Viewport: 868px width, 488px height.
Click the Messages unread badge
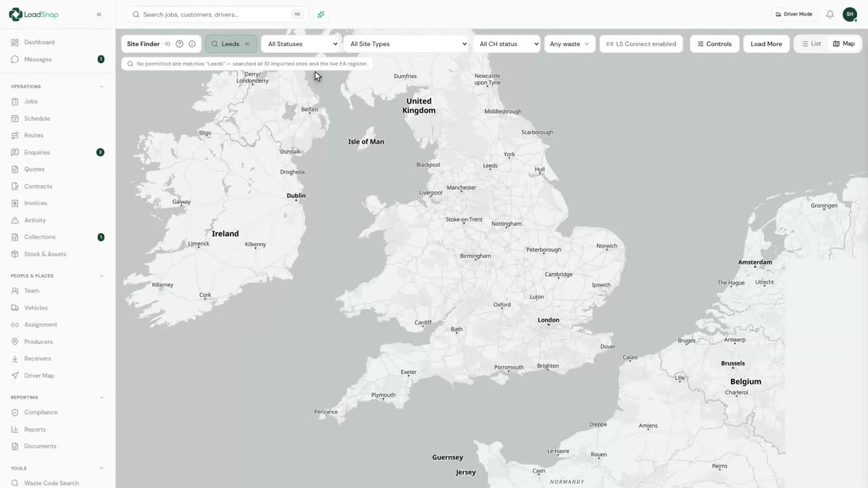pos(101,59)
